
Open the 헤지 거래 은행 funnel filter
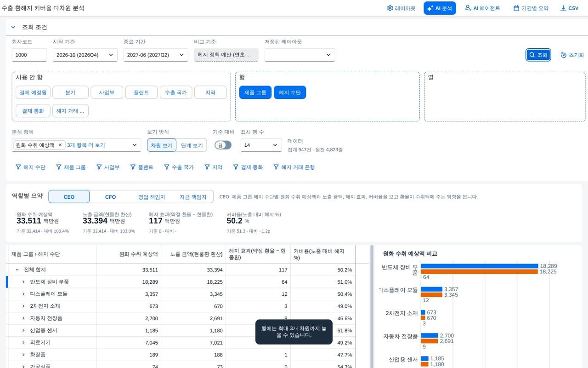pos(294,167)
